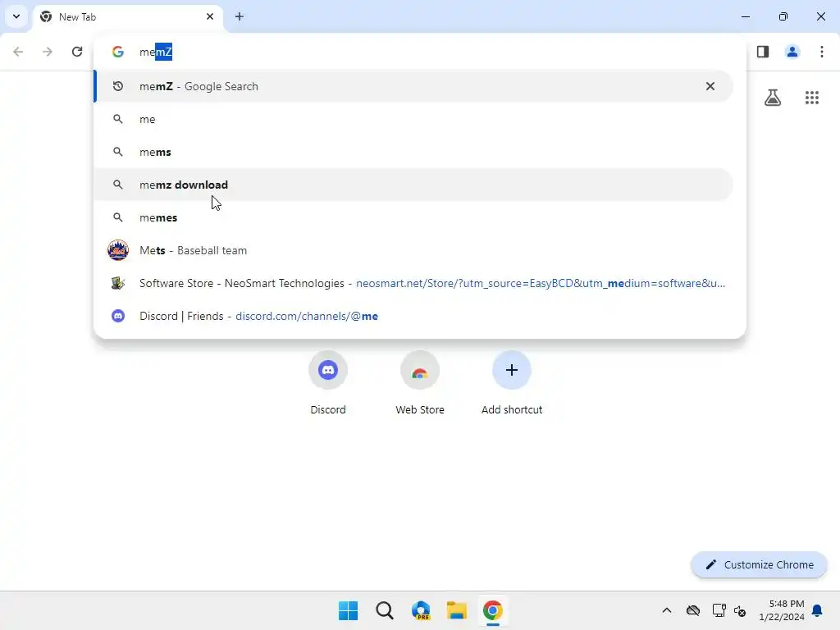Select Mets Baseball team suggestion

click(x=413, y=250)
